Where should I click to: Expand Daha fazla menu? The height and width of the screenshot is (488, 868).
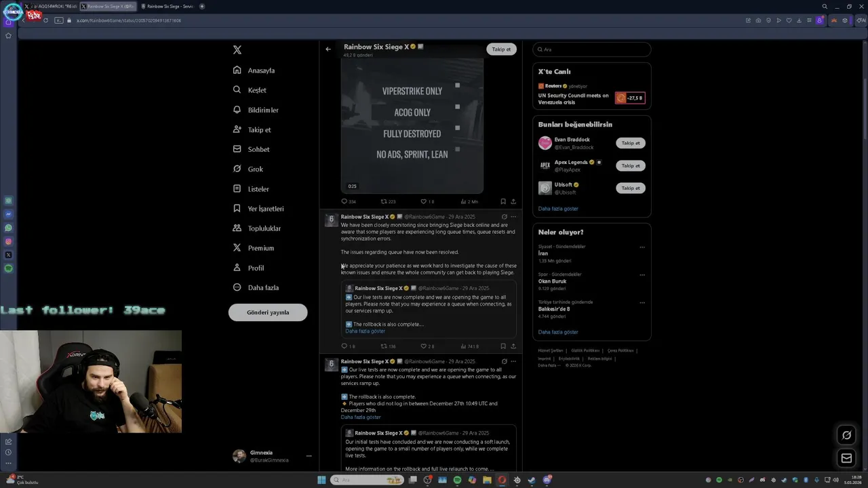click(x=256, y=287)
